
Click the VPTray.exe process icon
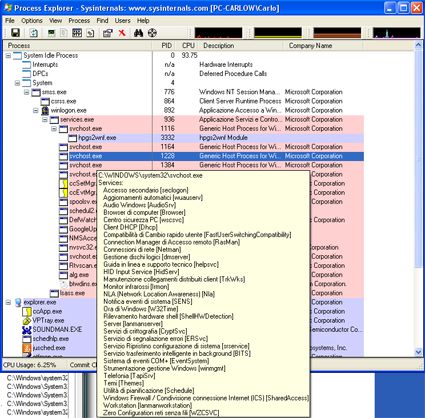[27, 321]
